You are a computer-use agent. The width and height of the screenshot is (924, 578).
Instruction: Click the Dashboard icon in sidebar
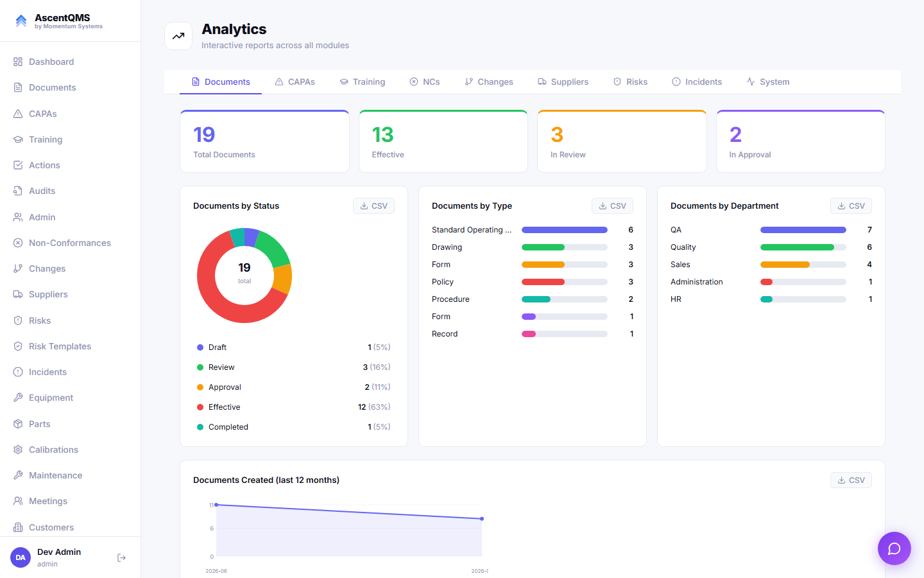[18, 62]
